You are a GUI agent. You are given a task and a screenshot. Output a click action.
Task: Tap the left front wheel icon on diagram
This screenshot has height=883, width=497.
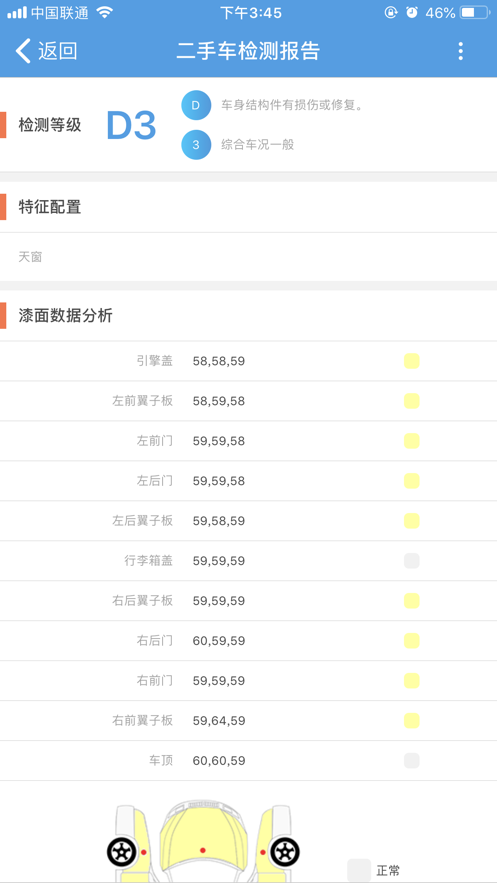[122, 852]
